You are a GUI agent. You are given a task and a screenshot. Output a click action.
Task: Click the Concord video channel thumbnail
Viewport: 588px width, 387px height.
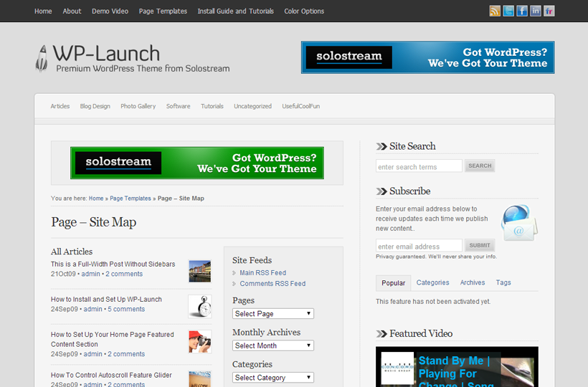pyautogui.click(x=397, y=368)
